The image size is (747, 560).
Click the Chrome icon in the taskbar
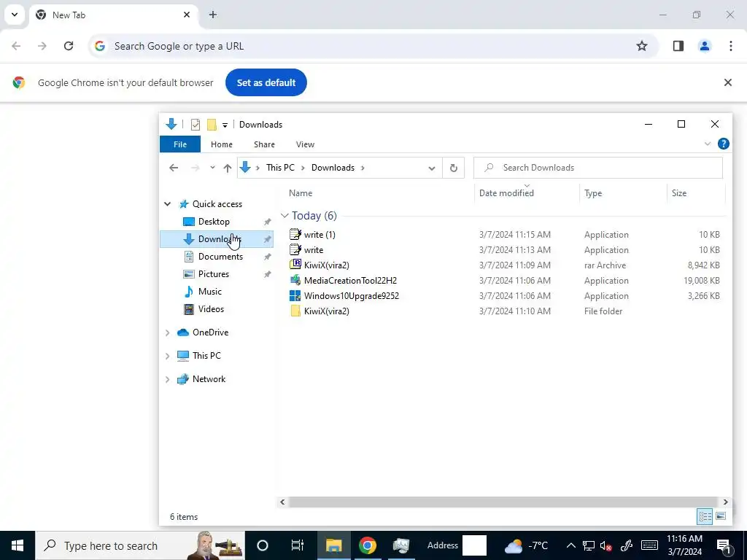tap(368, 545)
